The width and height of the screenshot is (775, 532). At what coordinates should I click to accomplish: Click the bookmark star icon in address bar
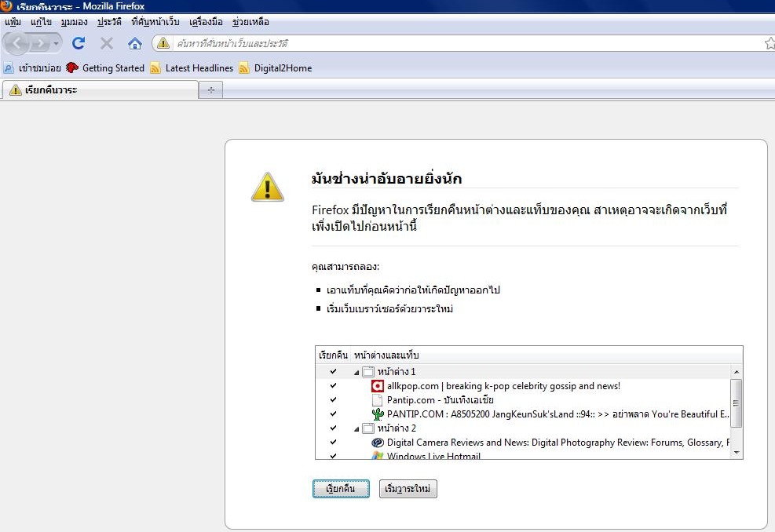click(x=769, y=43)
